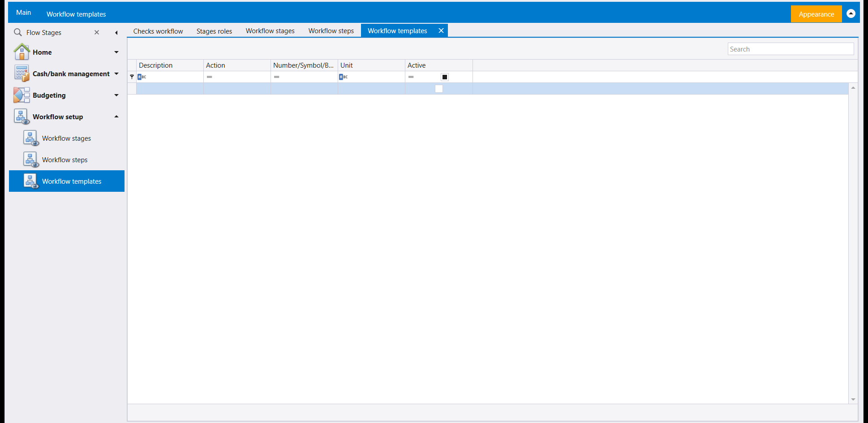Clear the Flow Stages sidebar search
Screen dimensions: 868x423
pyautogui.click(x=97, y=32)
